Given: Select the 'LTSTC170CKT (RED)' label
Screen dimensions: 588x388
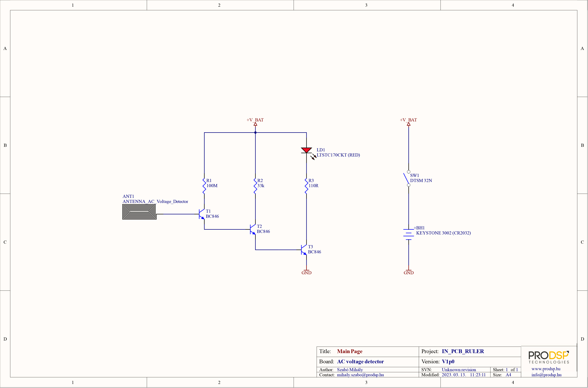Looking at the screenshot, I should [x=338, y=155].
